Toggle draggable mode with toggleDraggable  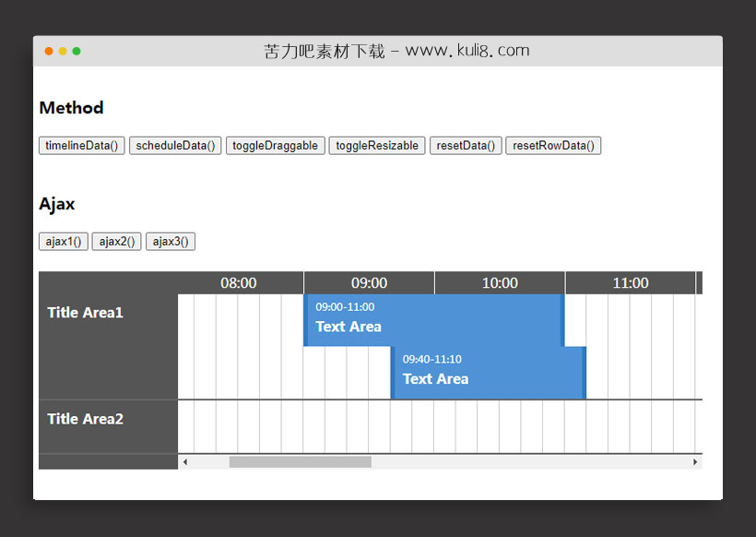click(x=275, y=146)
